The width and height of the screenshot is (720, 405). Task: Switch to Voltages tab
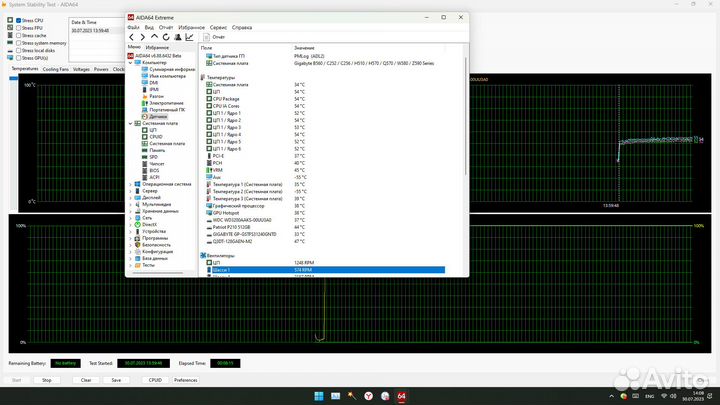(x=81, y=69)
